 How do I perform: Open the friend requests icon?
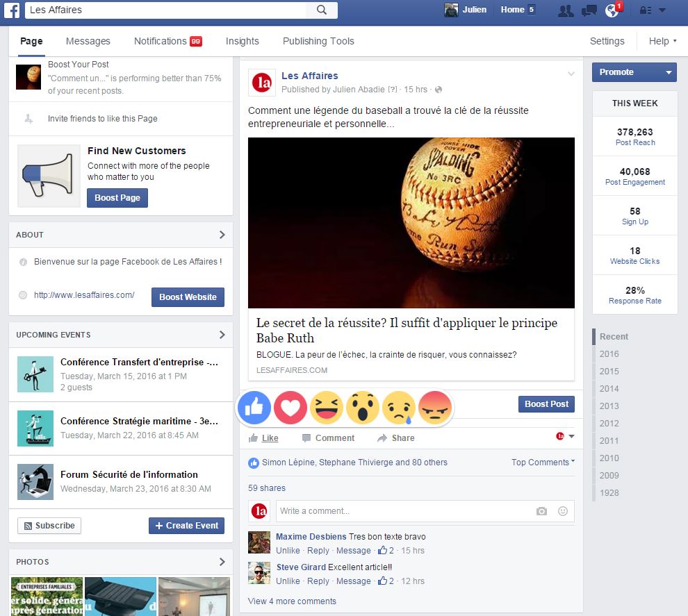(x=566, y=10)
